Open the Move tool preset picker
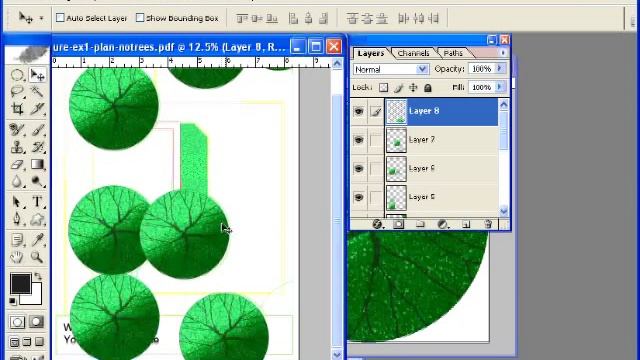640x360 pixels. (41, 18)
